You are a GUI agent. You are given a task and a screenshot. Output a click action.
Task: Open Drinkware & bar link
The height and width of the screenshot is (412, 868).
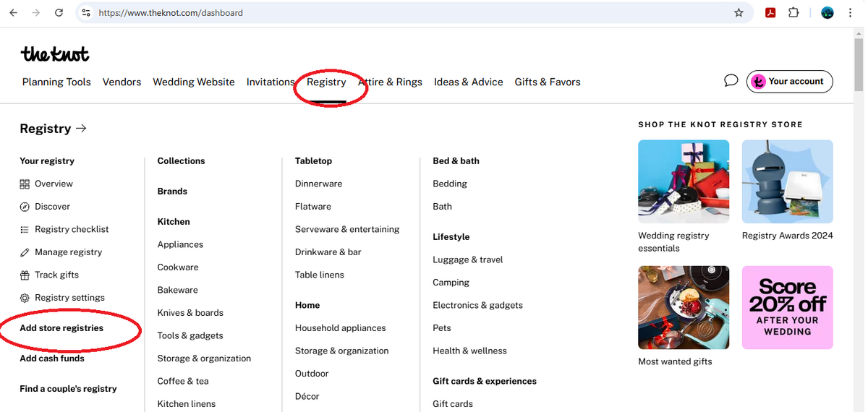click(x=328, y=252)
